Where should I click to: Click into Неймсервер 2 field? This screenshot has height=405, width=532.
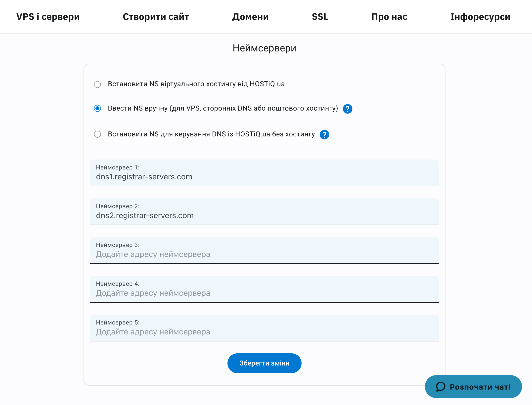pos(264,215)
